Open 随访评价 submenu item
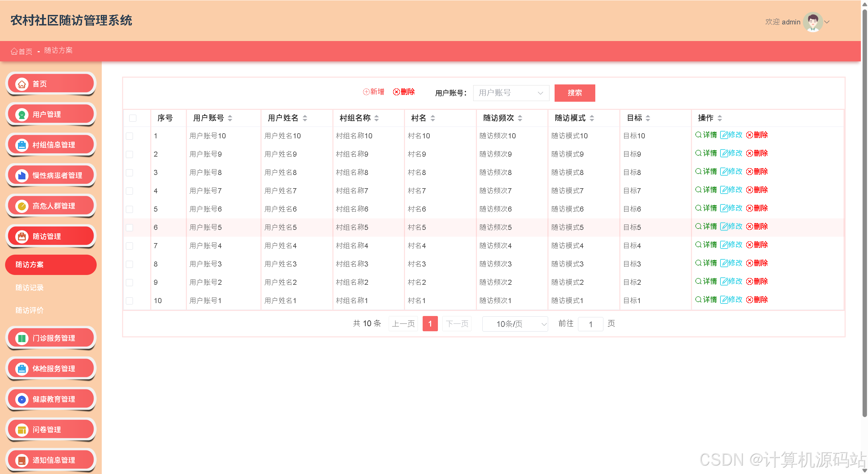The width and height of the screenshot is (868, 474). [30, 310]
